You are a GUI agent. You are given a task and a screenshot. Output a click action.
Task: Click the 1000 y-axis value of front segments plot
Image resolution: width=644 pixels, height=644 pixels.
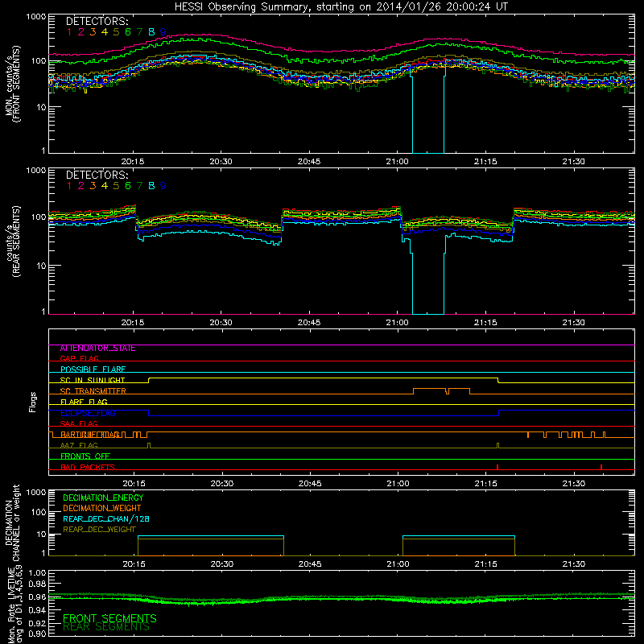tap(36, 17)
